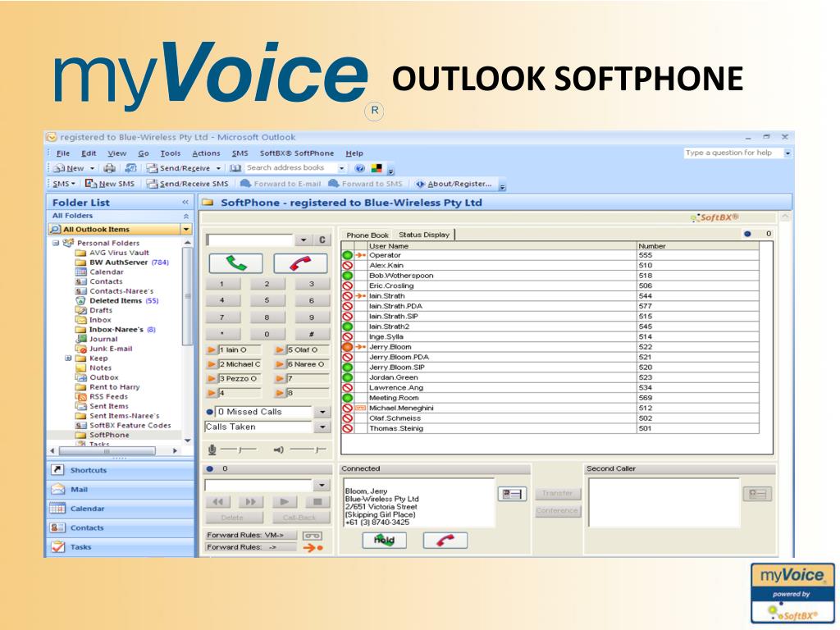Click the Call-Back button

coord(299,518)
